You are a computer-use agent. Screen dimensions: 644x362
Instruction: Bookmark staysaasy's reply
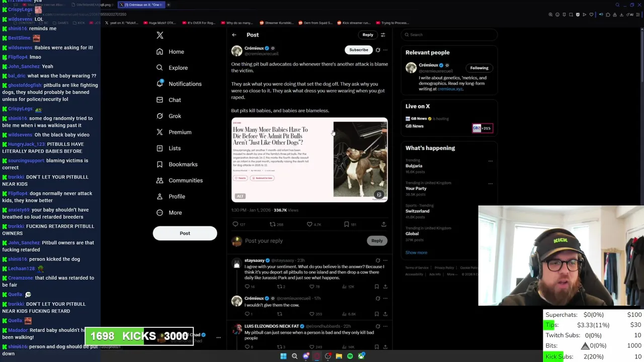pos(376,287)
